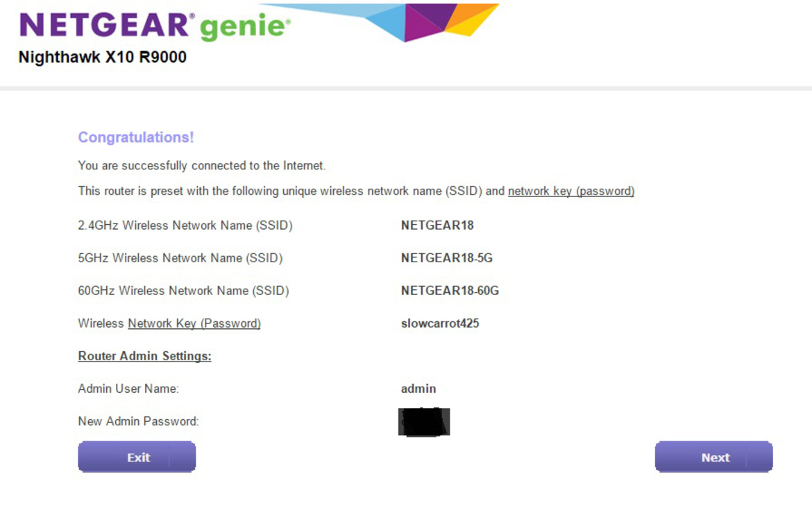Click the successfully connected to the Internet message

point(202,166)
